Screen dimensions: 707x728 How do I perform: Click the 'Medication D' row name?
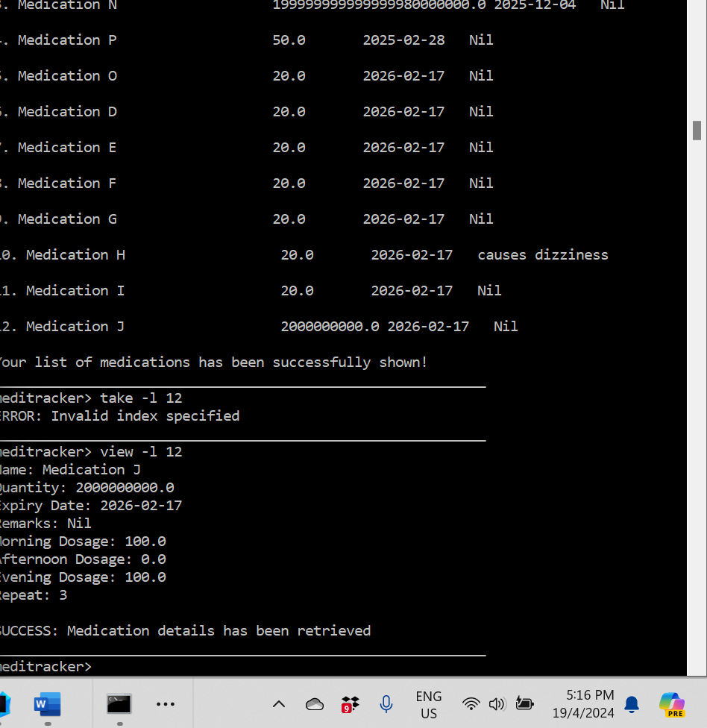pyautogui.click(x=67, y=112)
